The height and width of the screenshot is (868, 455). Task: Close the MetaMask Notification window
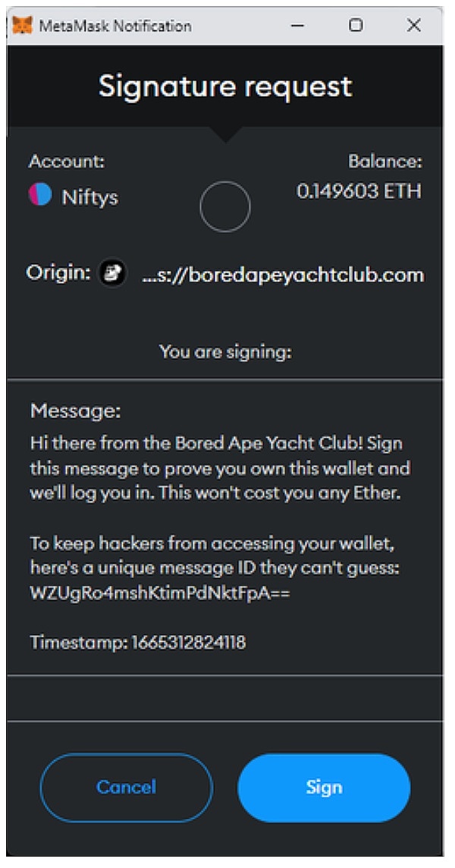coord(414,26)
